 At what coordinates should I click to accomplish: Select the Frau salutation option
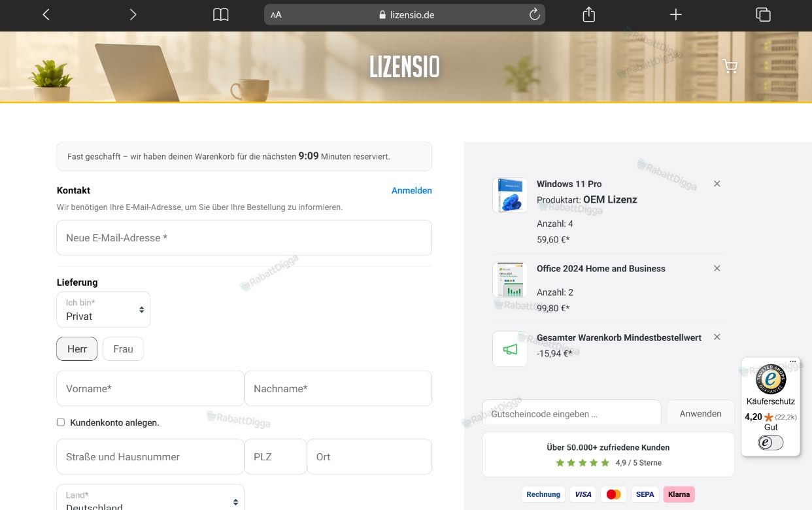click(x=123, y=349)
